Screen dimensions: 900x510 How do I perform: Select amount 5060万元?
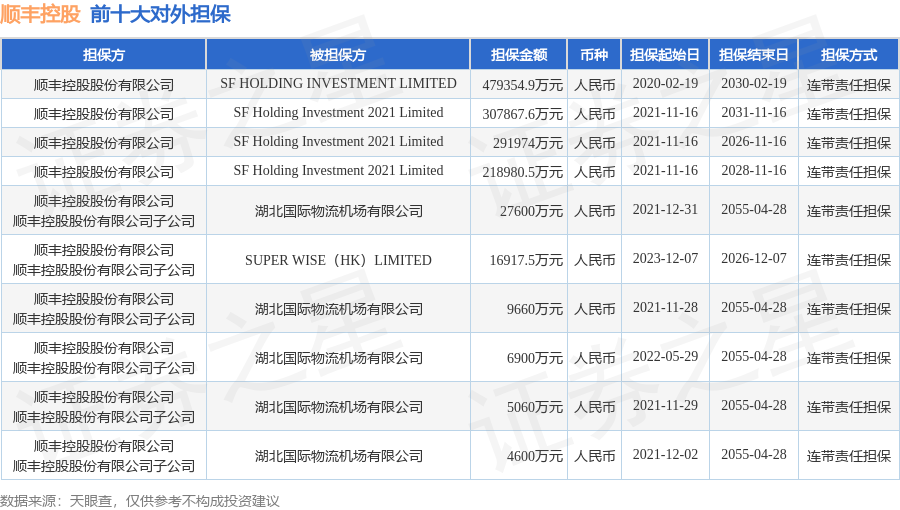click(534, 408)
